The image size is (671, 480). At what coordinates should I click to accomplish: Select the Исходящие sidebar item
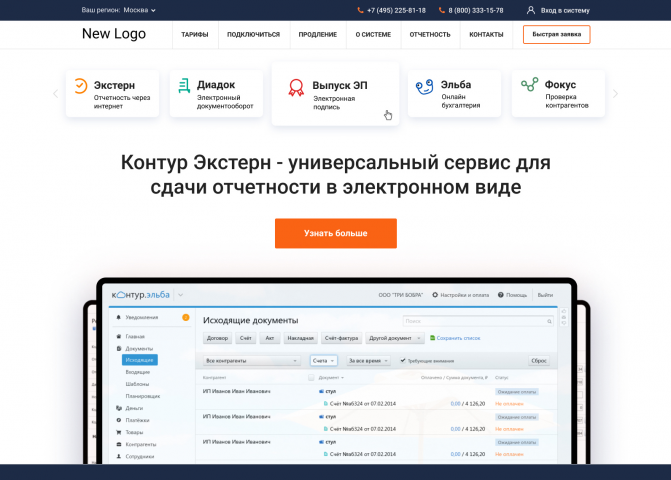pyautogui.click(x=140, y=360)
